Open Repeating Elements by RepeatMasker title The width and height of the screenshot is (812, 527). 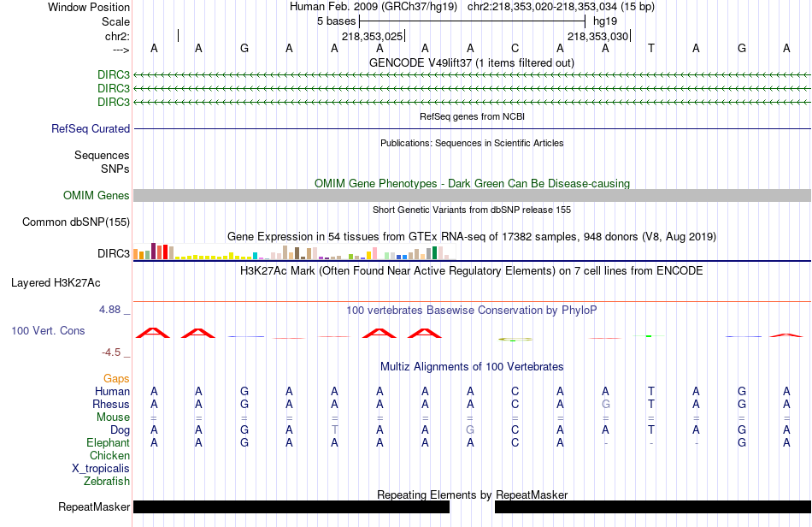(x=473, y=494)
